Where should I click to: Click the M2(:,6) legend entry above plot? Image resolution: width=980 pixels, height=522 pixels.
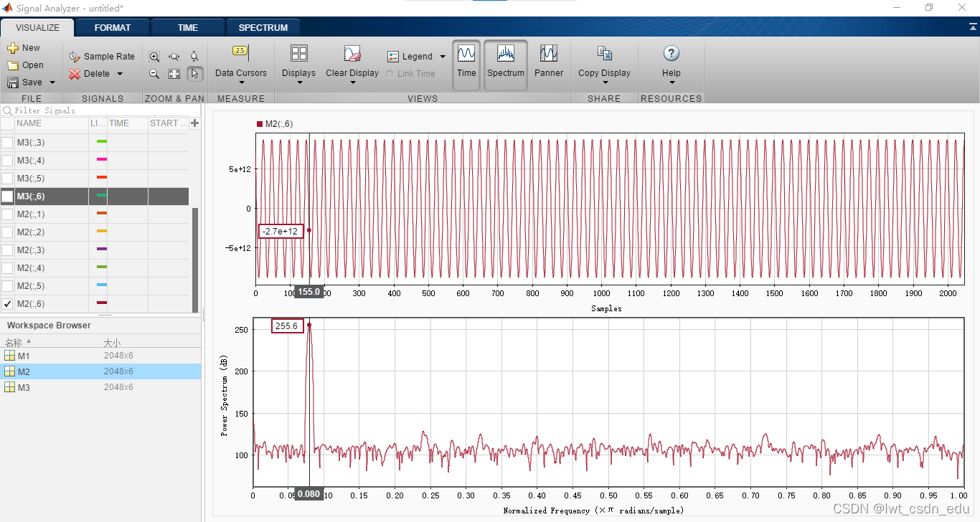point(275,124)
